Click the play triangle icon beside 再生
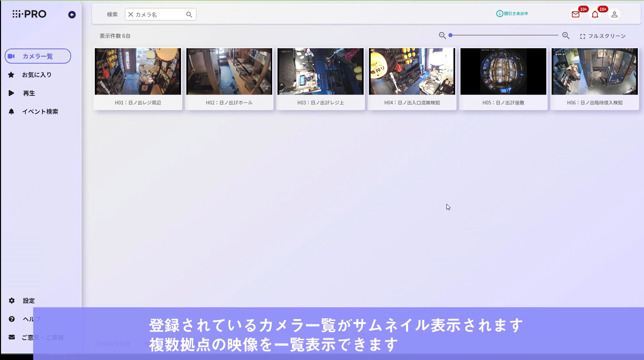The image size is (644, 360). [x=11, y=93]
